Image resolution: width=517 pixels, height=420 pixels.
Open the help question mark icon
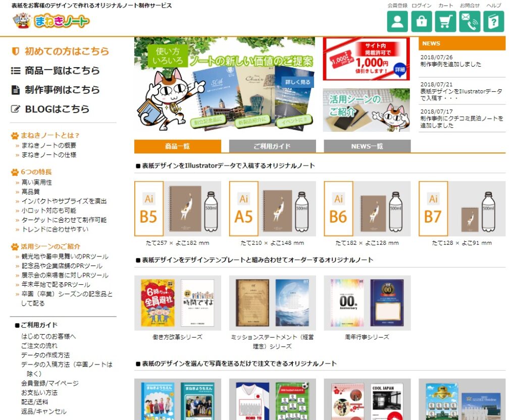(494, 21)
